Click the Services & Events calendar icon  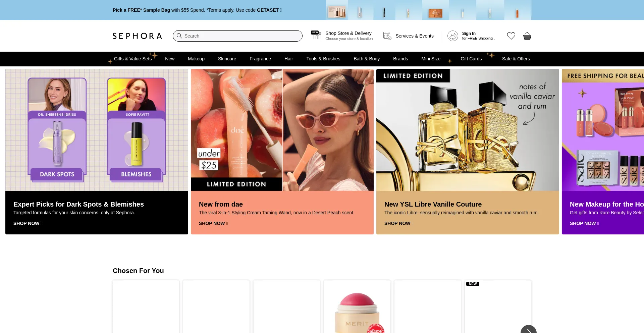click(x=387, y=36)
